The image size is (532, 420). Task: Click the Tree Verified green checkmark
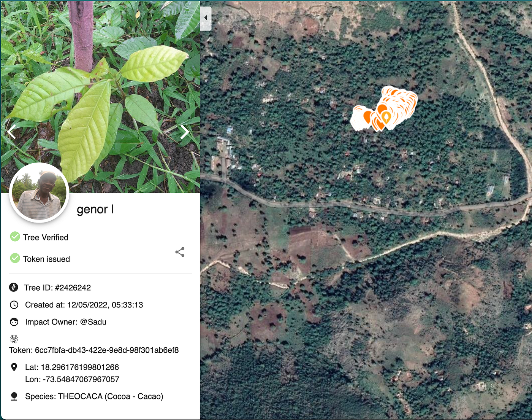[x=15, y=237]
